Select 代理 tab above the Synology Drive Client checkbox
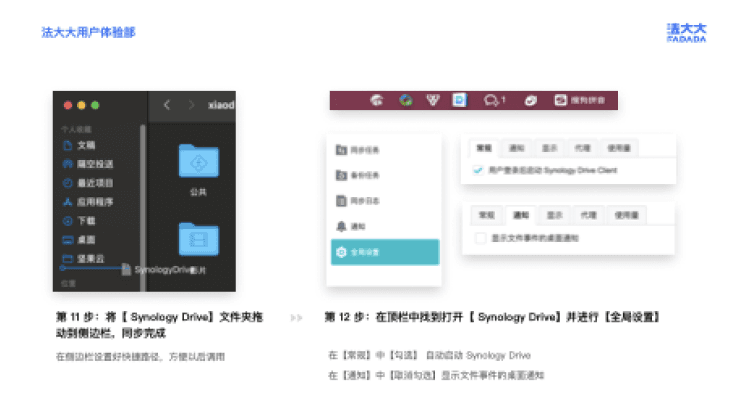The width and height of the screenshot is (744, 412). pyautogui.click(x=583, y=148)
